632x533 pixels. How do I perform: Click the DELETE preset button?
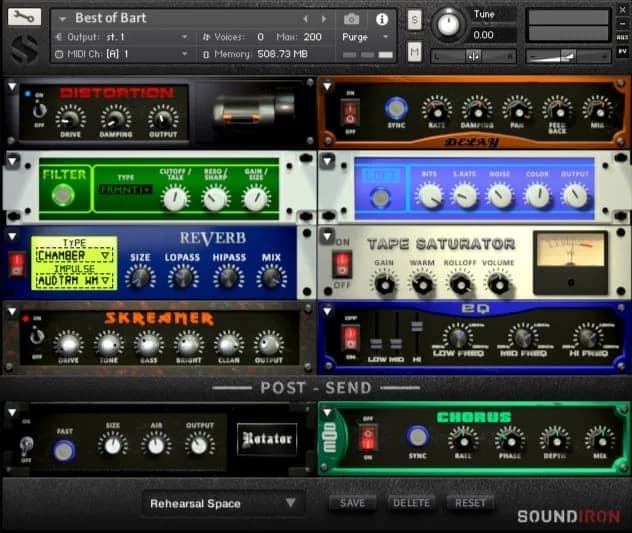[x=410, y=503]
